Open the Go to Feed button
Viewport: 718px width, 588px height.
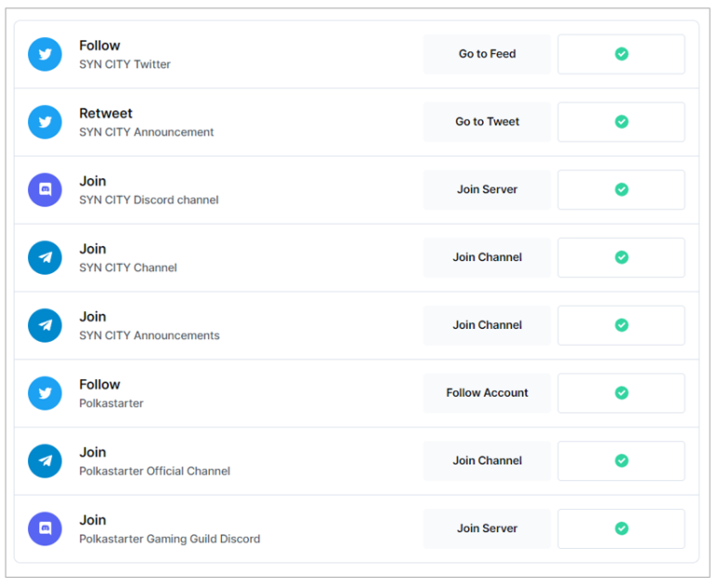488,54
